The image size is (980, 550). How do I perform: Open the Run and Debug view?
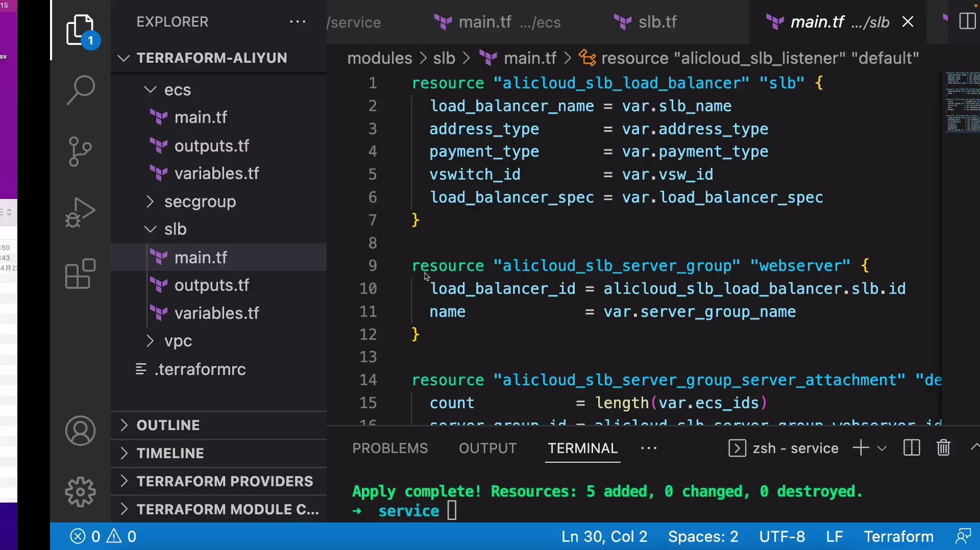click(x=81, y=212)
